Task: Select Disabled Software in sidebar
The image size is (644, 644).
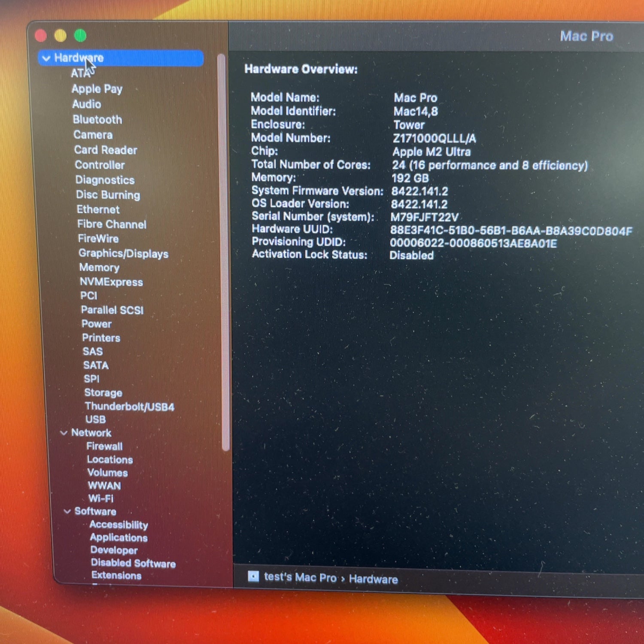Action: click(133, 563)
